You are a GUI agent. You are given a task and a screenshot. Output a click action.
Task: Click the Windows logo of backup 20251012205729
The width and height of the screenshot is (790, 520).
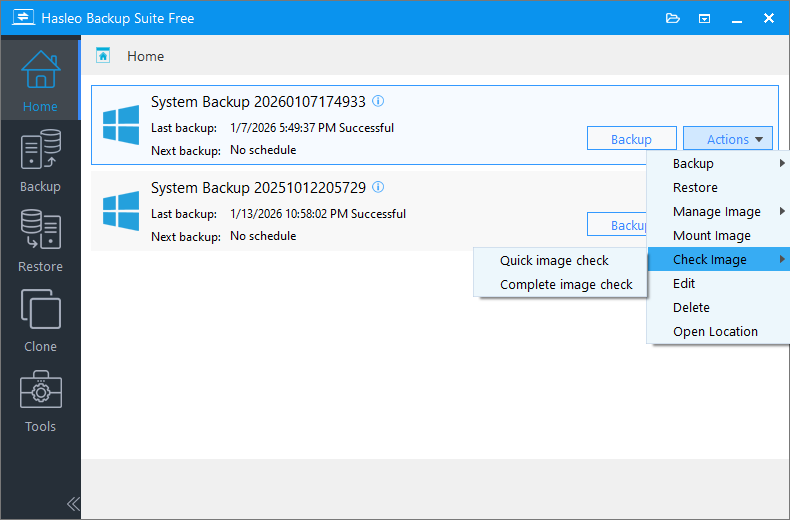[121, 211]
